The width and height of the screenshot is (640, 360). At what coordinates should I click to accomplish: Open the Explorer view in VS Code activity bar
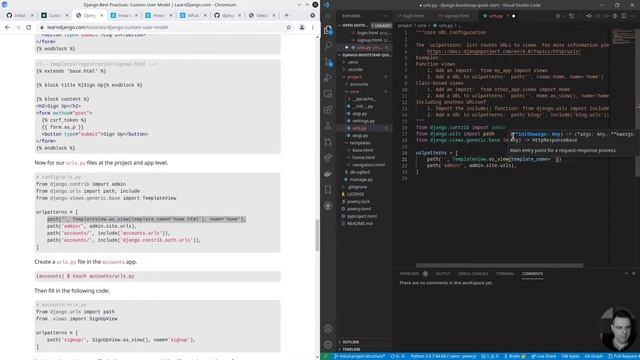[x=328, y=29]
